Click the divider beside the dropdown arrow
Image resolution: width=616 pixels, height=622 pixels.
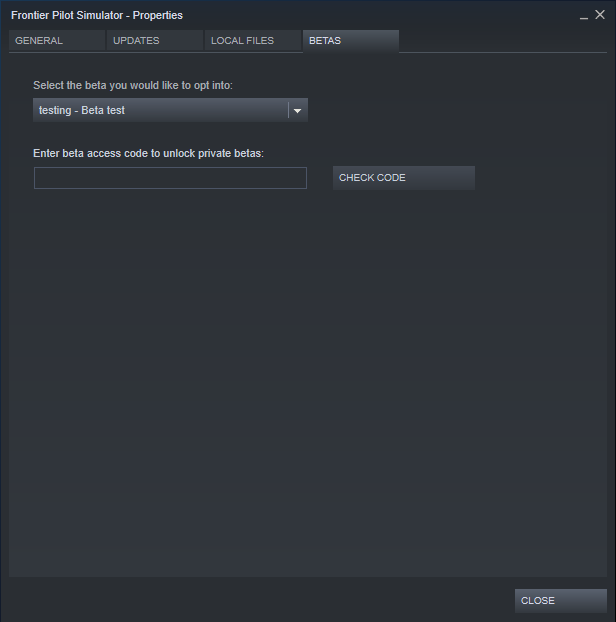pos(288,110)
